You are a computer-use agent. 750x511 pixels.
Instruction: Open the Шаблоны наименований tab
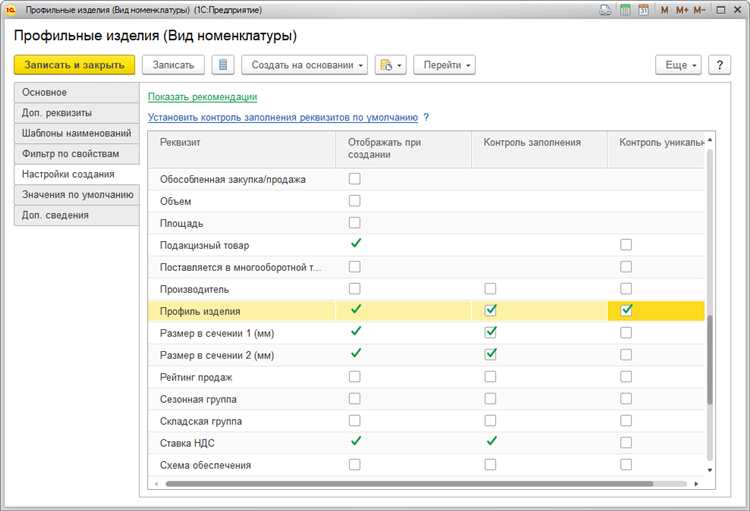pos(77,133)
